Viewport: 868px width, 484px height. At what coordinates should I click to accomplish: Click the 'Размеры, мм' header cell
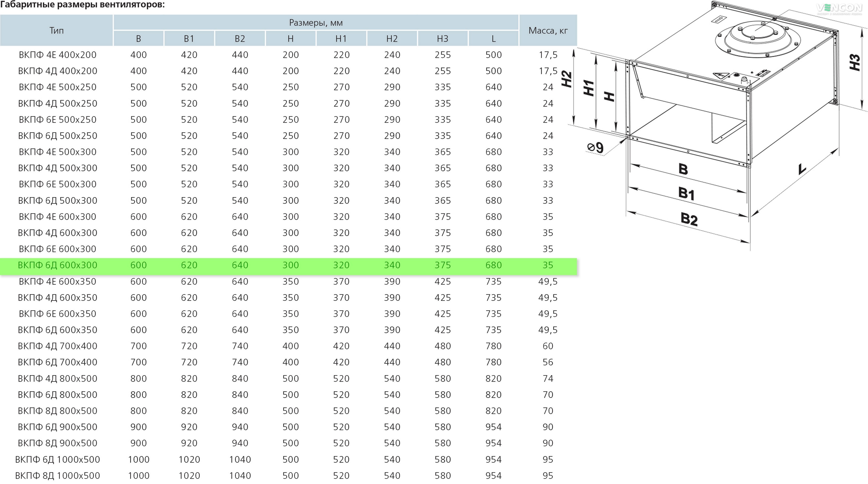316,23
